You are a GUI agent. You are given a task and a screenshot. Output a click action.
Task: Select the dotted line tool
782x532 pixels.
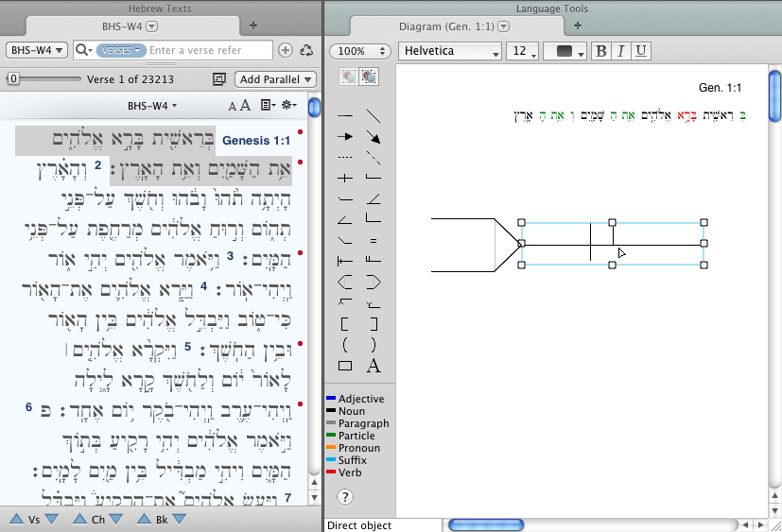(345, 157)
